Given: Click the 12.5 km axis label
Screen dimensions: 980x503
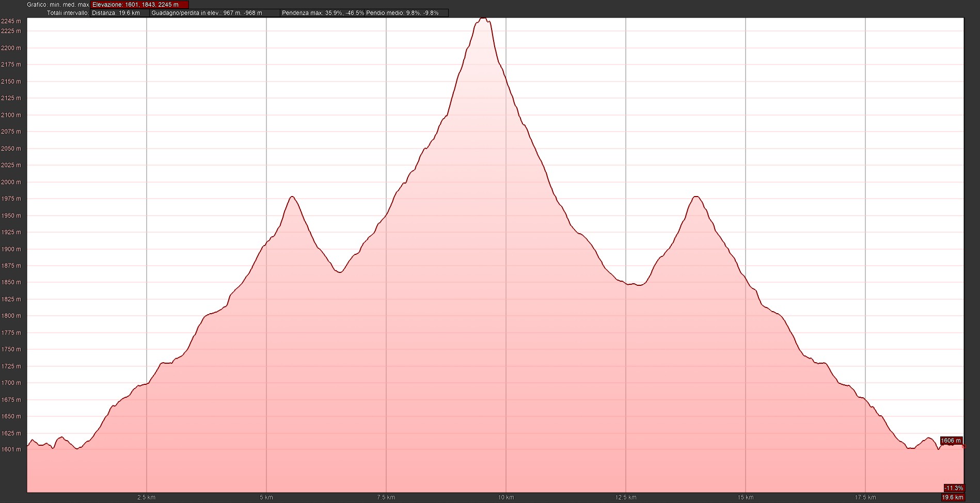Looking at the screenshot, I should click(x=626, y=497).
